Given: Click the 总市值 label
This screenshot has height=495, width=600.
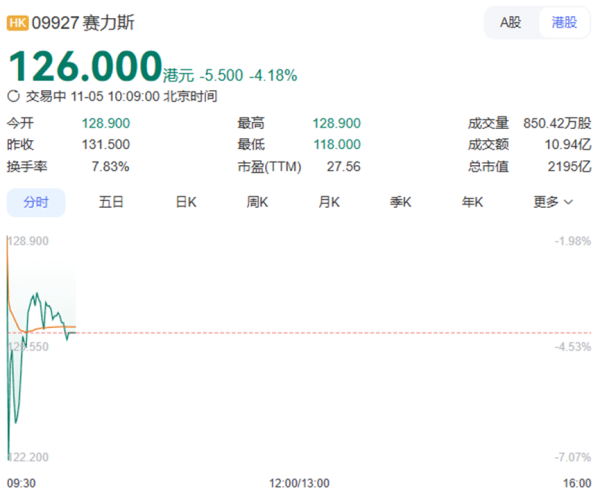Looking at the screenshot, I should (488, 167).
